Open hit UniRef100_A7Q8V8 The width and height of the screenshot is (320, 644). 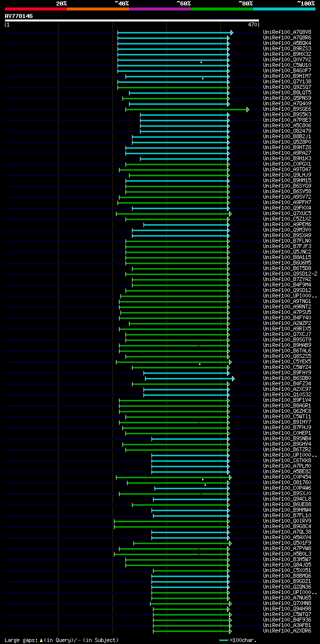[x=287, y=32]
